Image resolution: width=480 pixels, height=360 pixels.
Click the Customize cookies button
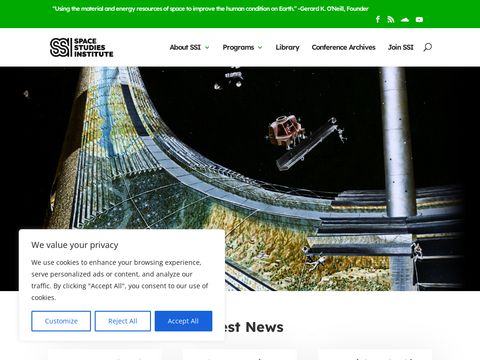(x=61, y=321)
